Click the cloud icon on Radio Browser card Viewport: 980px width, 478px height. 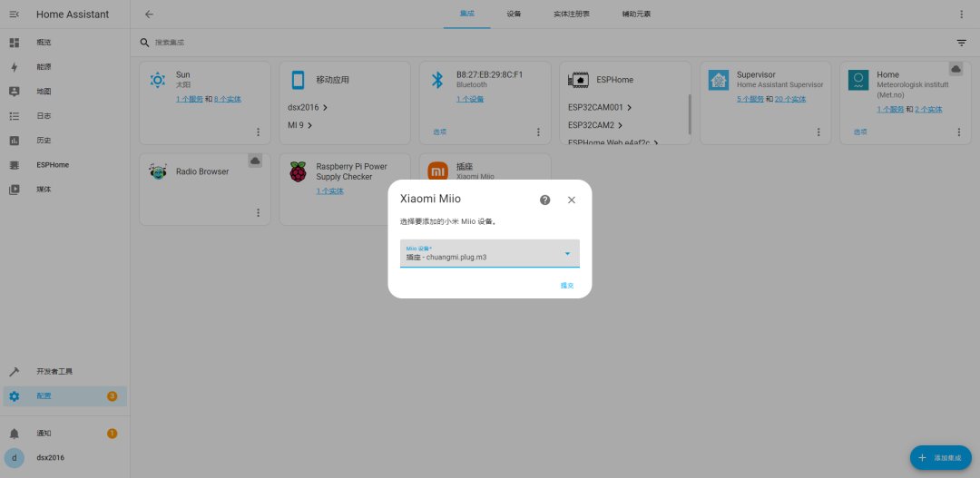255,161
